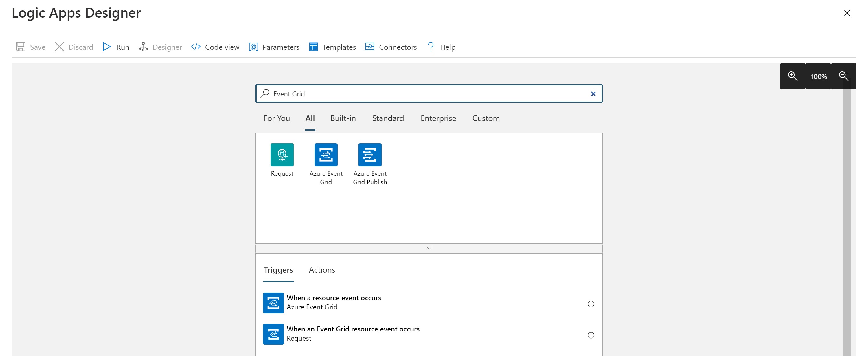Collapse the connector list with chevron
The image size is (868, 356).
tap(429, 248)
